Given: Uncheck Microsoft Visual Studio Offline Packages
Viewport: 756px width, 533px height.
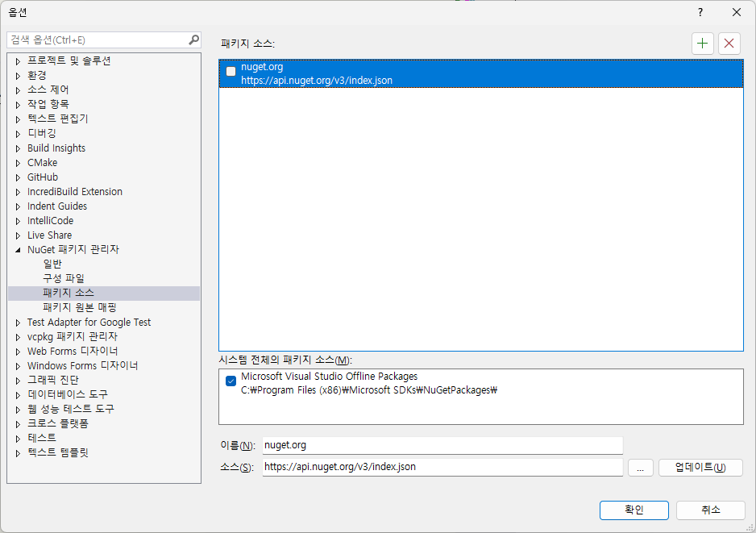Looking at the screenshot, I should [231, 381].
